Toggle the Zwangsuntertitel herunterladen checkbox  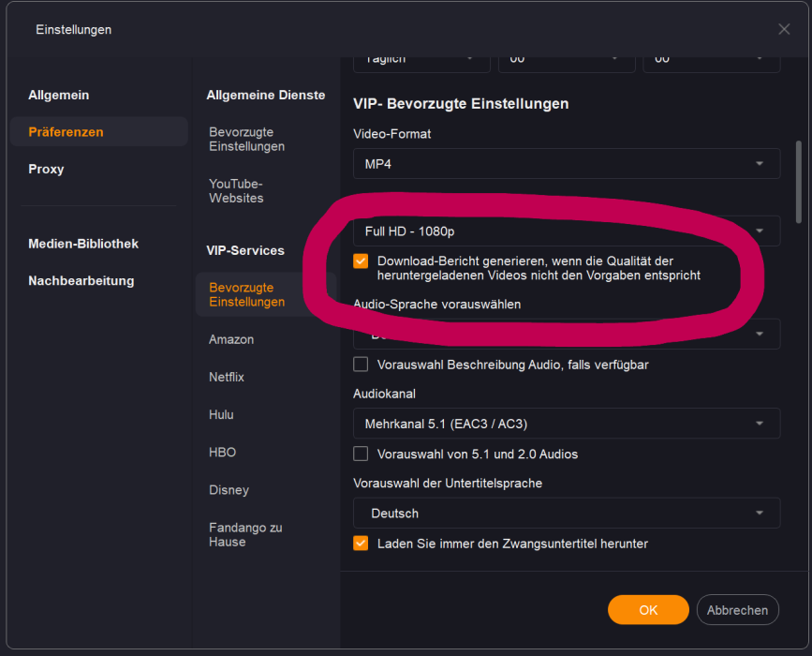point(361,544)
